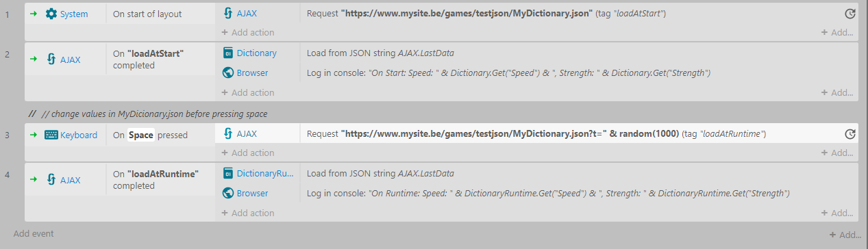Open Add... menu on event 3's right

[837, 153]
